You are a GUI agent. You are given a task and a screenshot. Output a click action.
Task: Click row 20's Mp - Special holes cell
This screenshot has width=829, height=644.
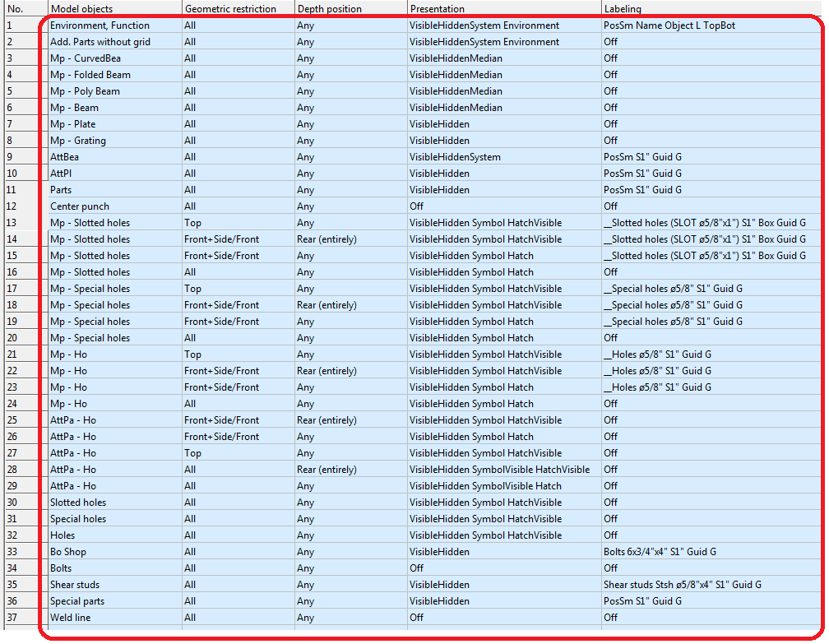tap(115, 337)
